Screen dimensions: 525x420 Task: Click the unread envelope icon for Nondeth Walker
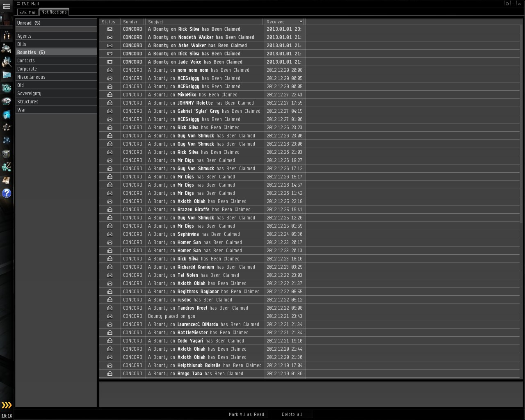pos(110,37)
